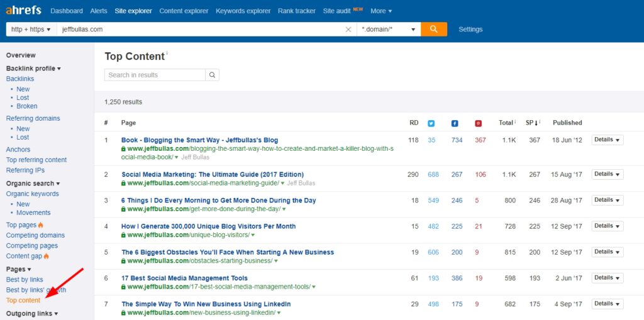Screen dimensions: 644x320
Task: Open 17 Best Social Media Management Tools title
Action: [x=184, y=278]
